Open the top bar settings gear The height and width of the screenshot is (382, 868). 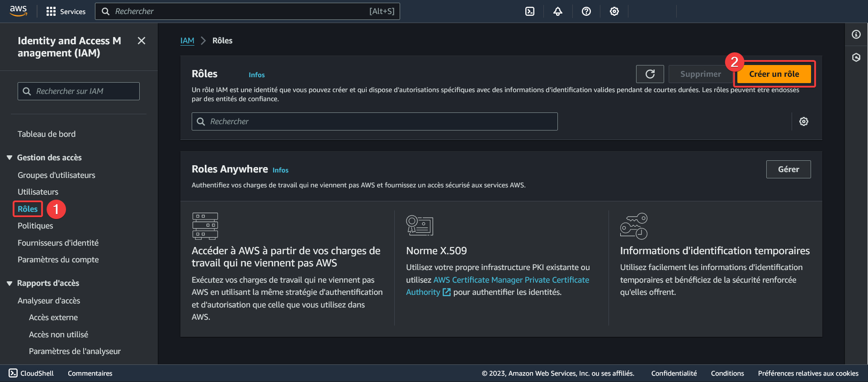coord(614,11)
